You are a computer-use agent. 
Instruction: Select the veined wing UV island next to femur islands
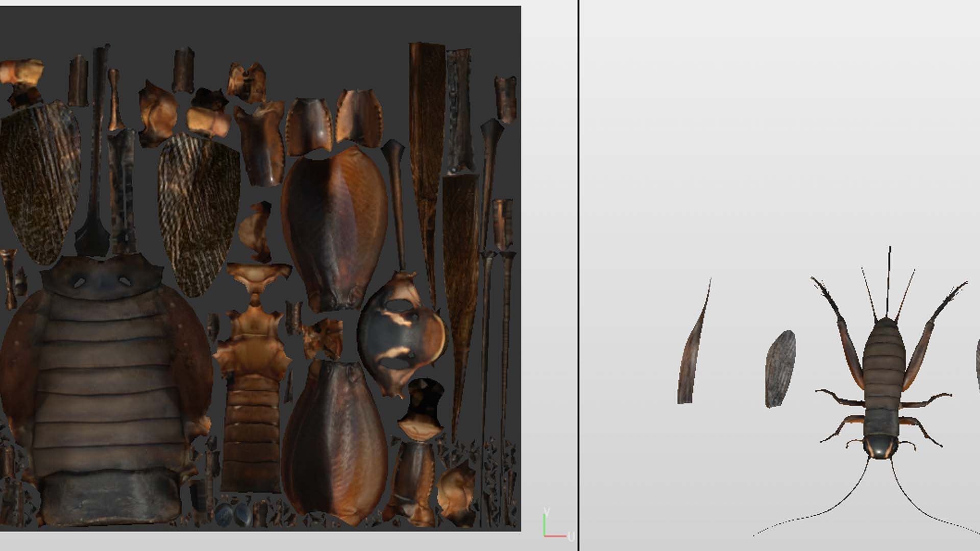pyautogui.click(x=199, y=214)
